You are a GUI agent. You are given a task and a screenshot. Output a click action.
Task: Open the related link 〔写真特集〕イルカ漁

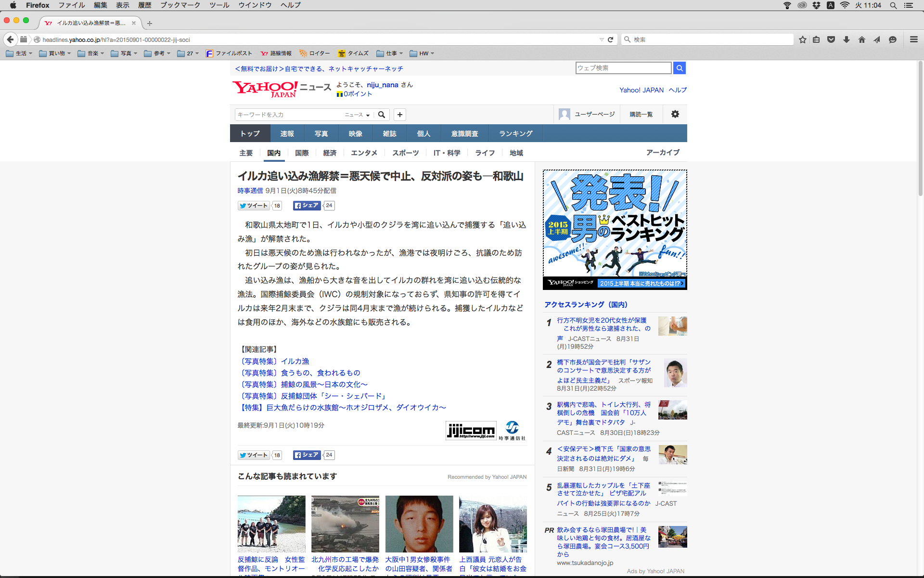coord(274,361)
